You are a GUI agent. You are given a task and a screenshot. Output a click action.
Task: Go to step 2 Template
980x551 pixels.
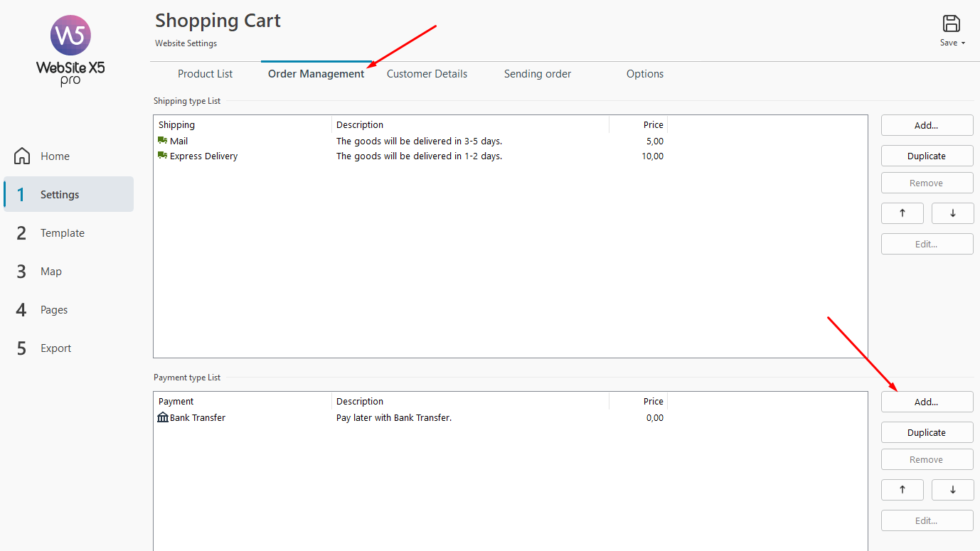tap(62, 233)
